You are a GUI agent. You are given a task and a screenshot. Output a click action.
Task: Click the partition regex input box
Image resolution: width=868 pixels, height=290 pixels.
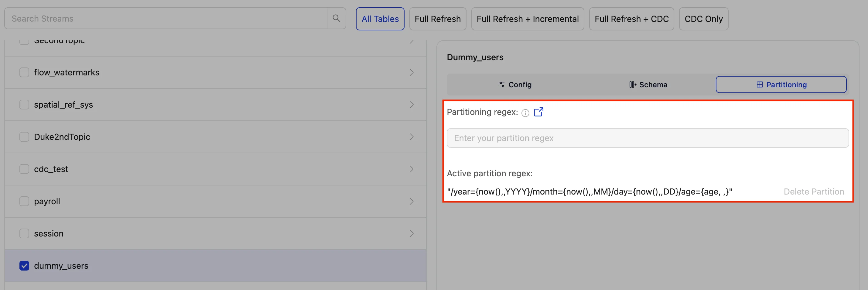pos(647,138)
